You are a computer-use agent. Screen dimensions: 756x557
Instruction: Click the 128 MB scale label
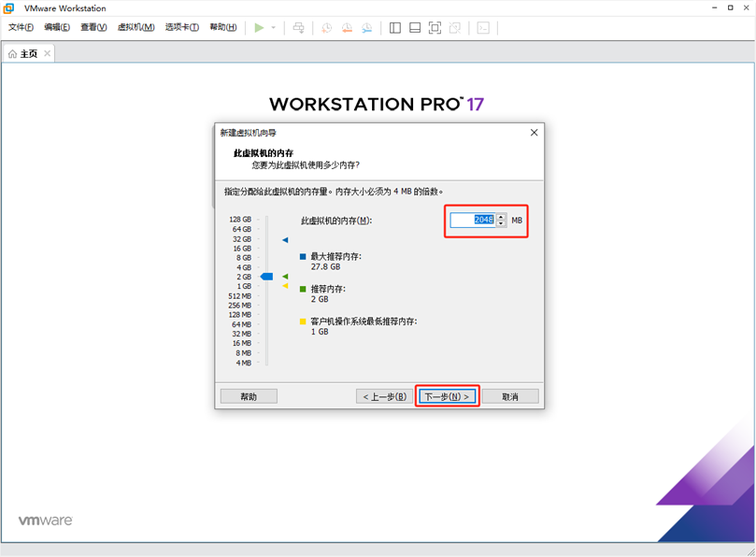(239, 315)
